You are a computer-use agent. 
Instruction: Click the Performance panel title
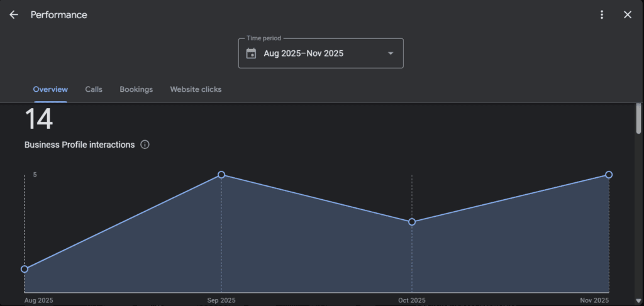point(59,15)
